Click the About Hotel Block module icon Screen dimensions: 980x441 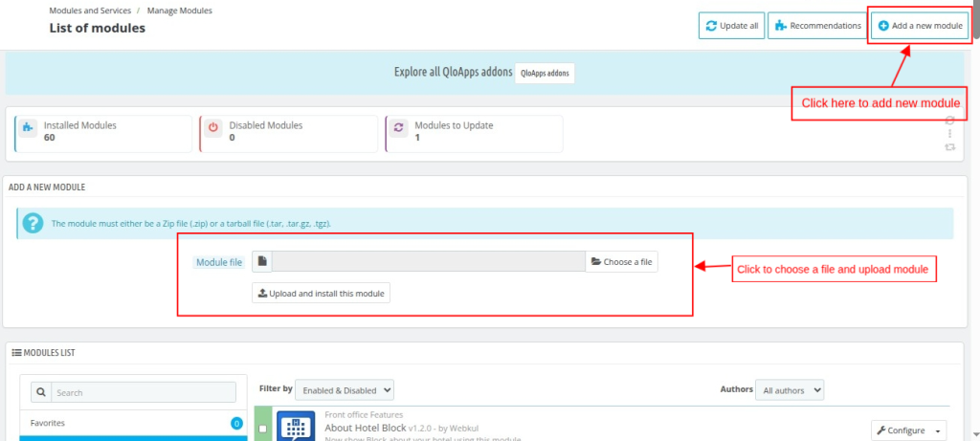pyautogui.click(x=296, y=427)
